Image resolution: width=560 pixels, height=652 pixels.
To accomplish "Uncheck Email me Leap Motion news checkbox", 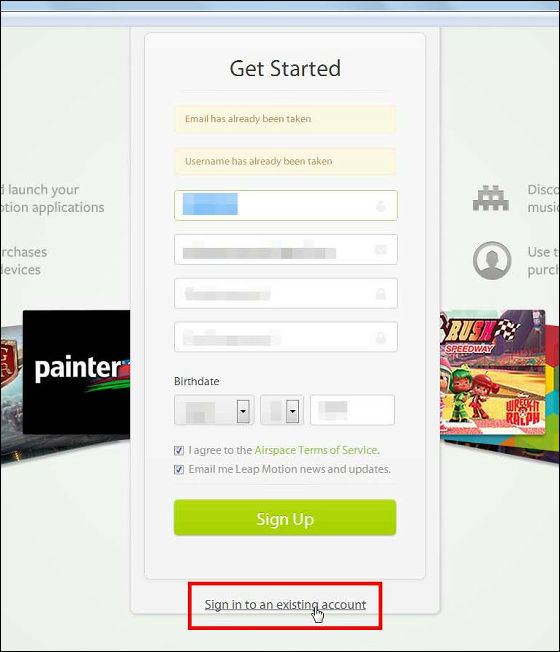I will click(179, 469).
